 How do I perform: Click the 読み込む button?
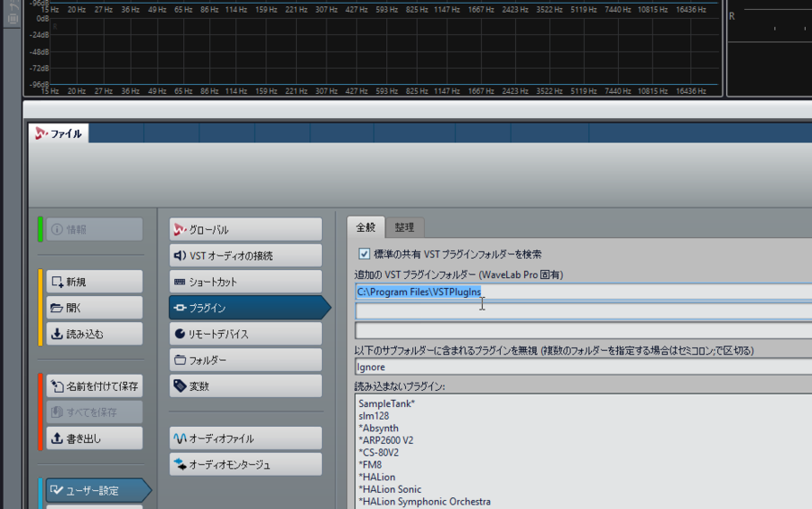[x=94, y=334]
